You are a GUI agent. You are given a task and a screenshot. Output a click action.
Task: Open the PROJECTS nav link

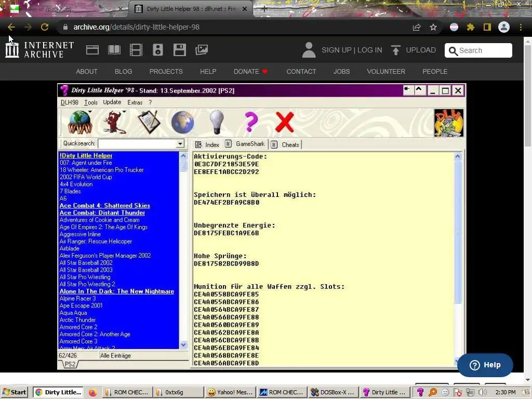pos(166,72)
